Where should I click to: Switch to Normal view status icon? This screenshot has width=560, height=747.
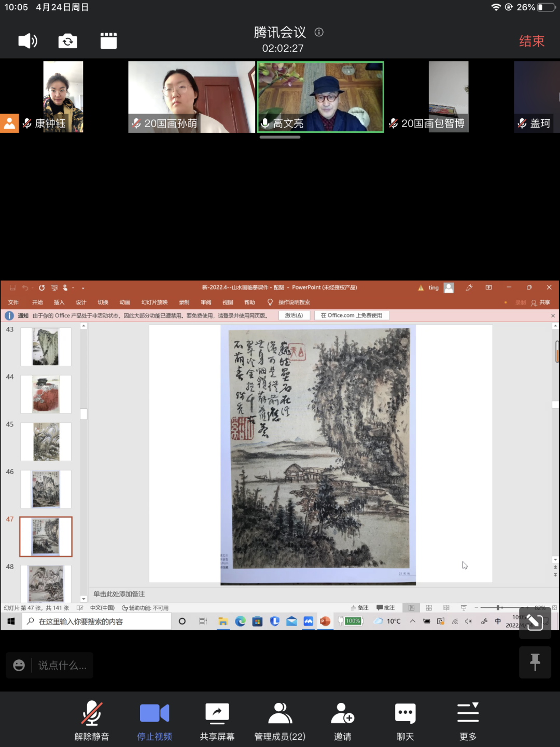[412, 607]
